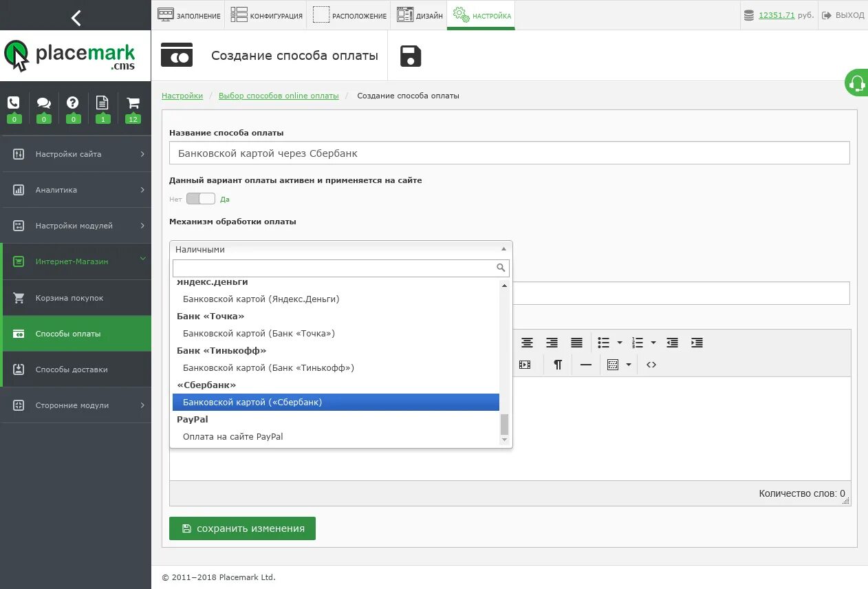
Task: Switch to the 'Заполнение' tab
Action: [188, 15]
